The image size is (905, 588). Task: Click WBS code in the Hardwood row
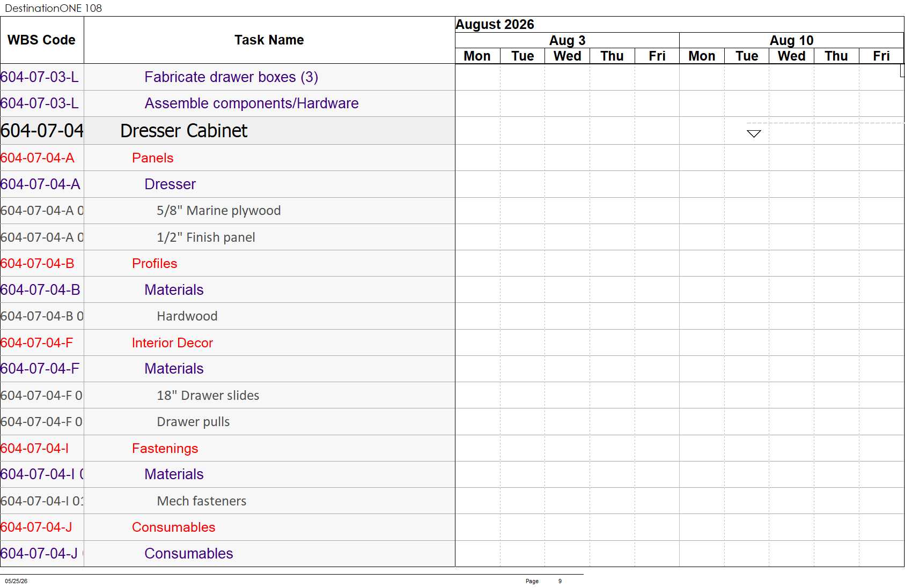pos(42,316)
